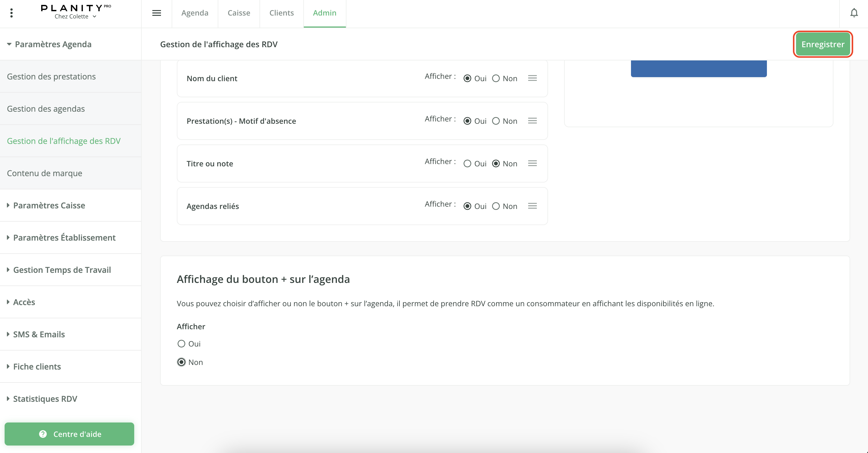
Task: Click the Prestation(s) row drag handle
Action: click(x=532, y=121)
